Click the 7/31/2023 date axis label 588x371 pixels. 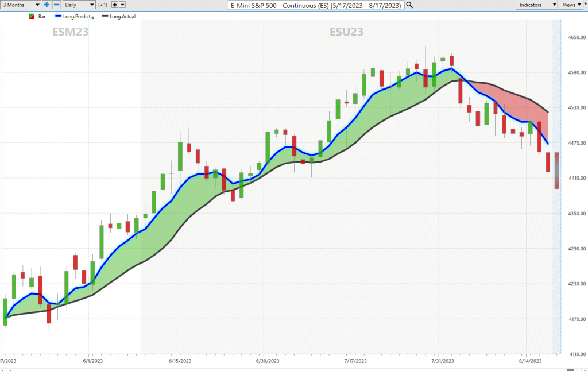443,361
